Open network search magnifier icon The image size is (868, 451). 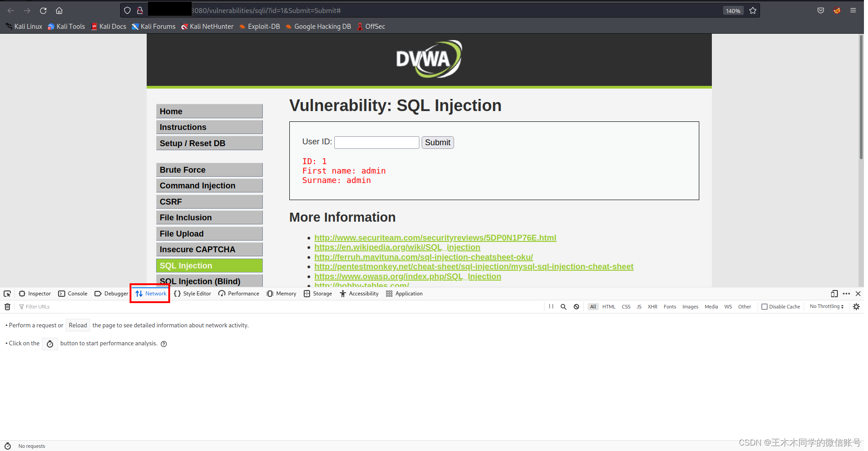tap(563, 307)
